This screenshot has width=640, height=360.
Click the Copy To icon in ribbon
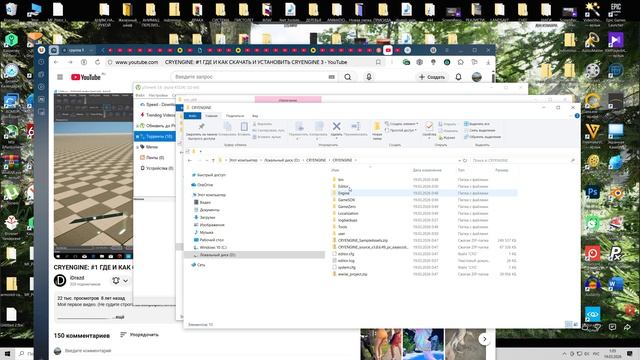319,127
